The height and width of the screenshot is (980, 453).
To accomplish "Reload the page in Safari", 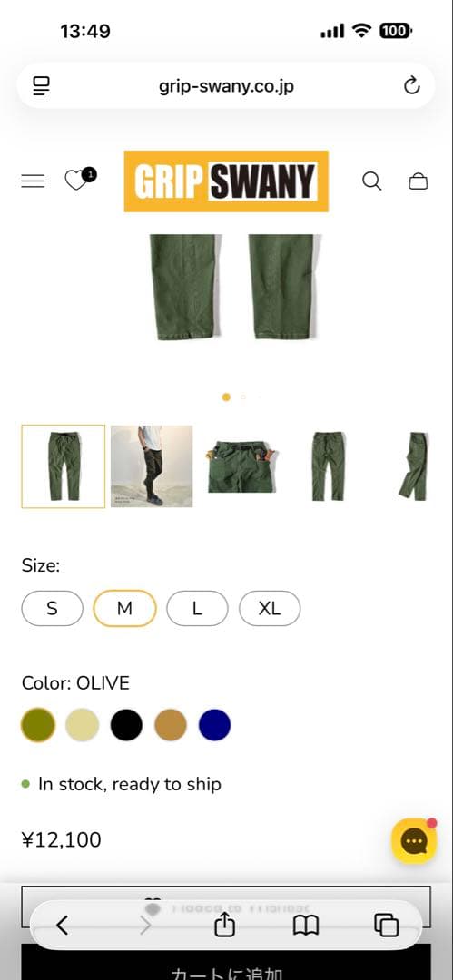I will [412, 85].
